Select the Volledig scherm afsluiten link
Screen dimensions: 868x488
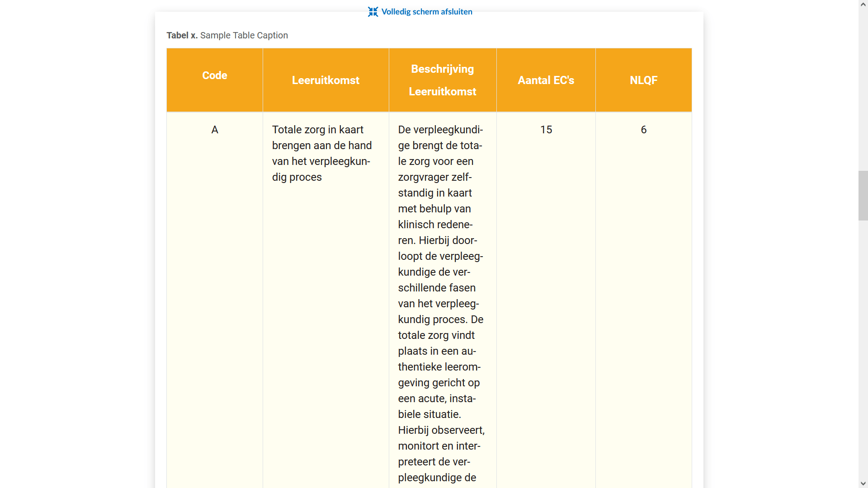click(426, 12)
